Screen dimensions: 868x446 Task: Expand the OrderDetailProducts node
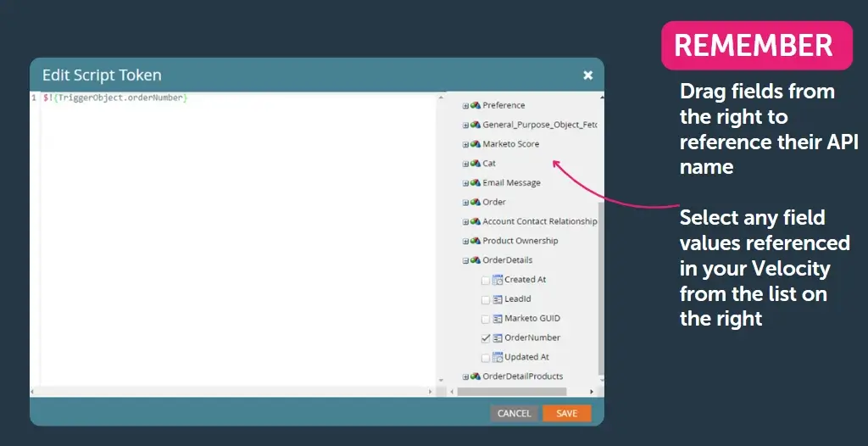pyautogui.click(x=465, y=376)
